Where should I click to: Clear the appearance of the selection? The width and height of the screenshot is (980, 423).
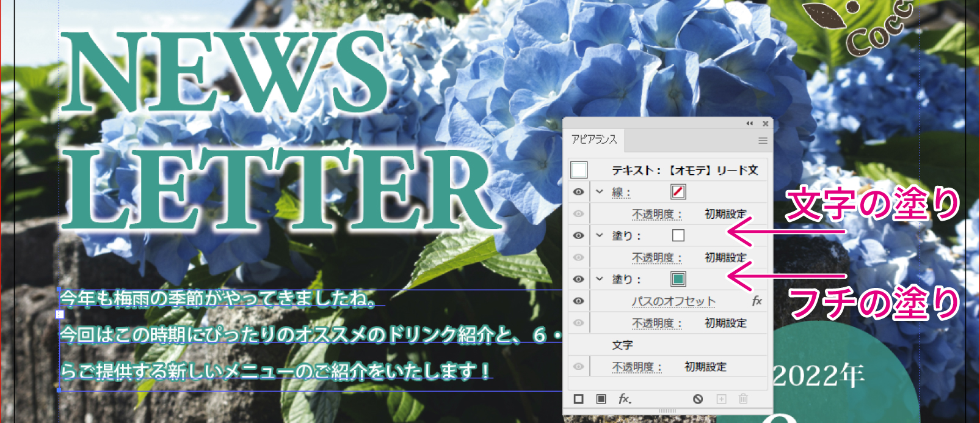pyautogui.click(x=698, y=399)
